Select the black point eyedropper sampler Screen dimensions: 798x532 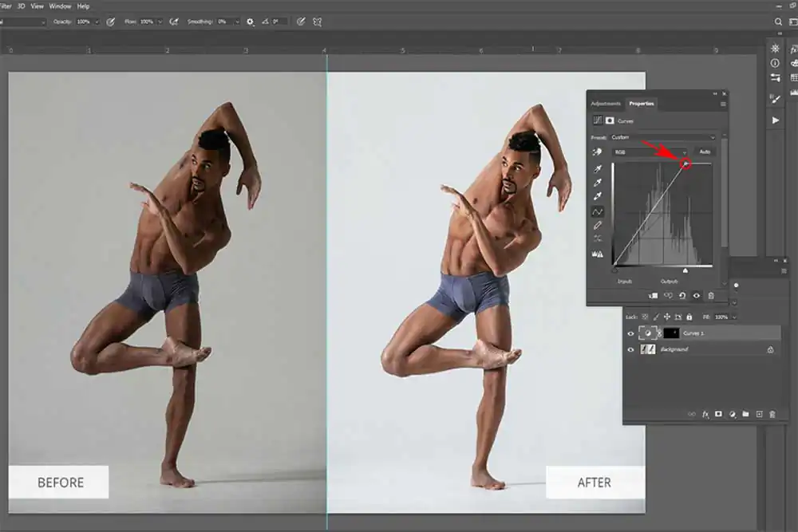(x=597, y=168)
